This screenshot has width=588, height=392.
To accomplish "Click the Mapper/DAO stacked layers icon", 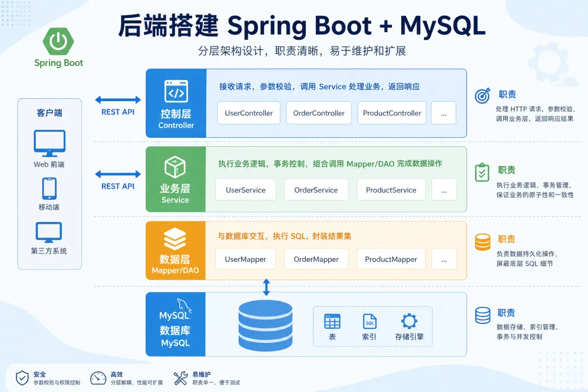I will [x=175, y=238].
